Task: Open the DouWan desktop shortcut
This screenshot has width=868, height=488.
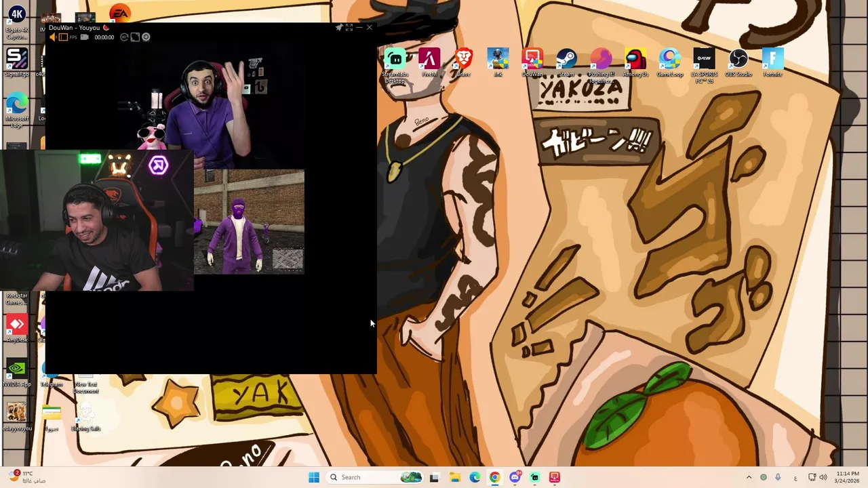Action: [532, 62]
